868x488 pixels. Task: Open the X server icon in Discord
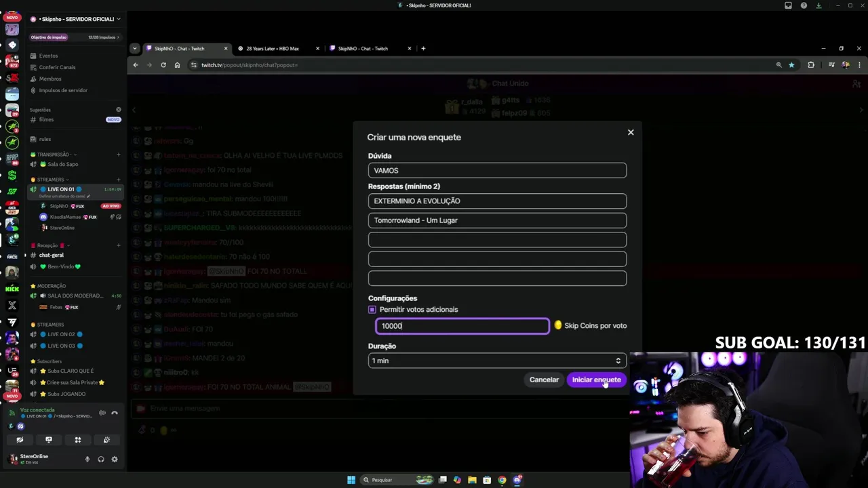click(12, 305)
